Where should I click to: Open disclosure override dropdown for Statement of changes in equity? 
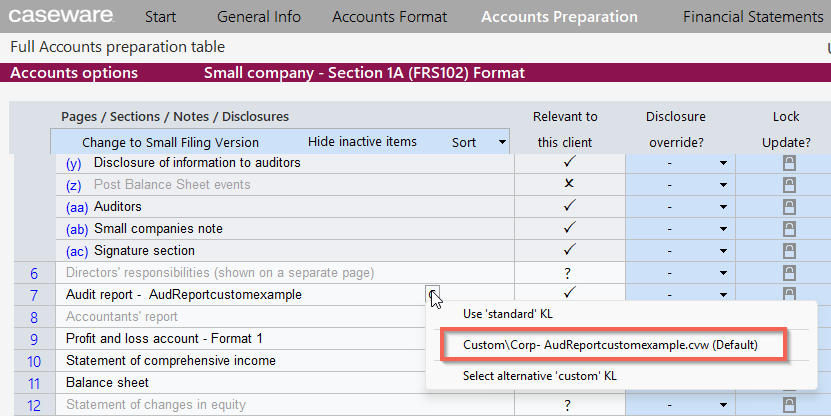[x=723, y=405]
